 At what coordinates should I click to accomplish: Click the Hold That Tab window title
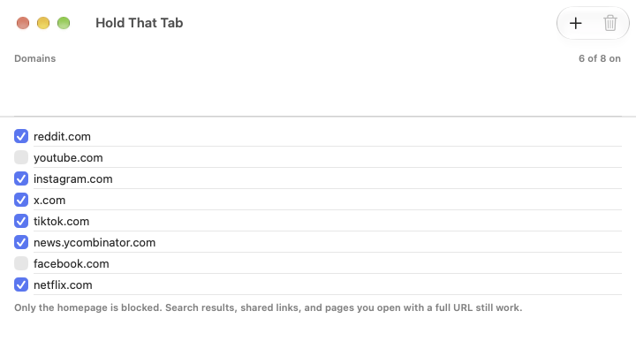click(140, 23)
